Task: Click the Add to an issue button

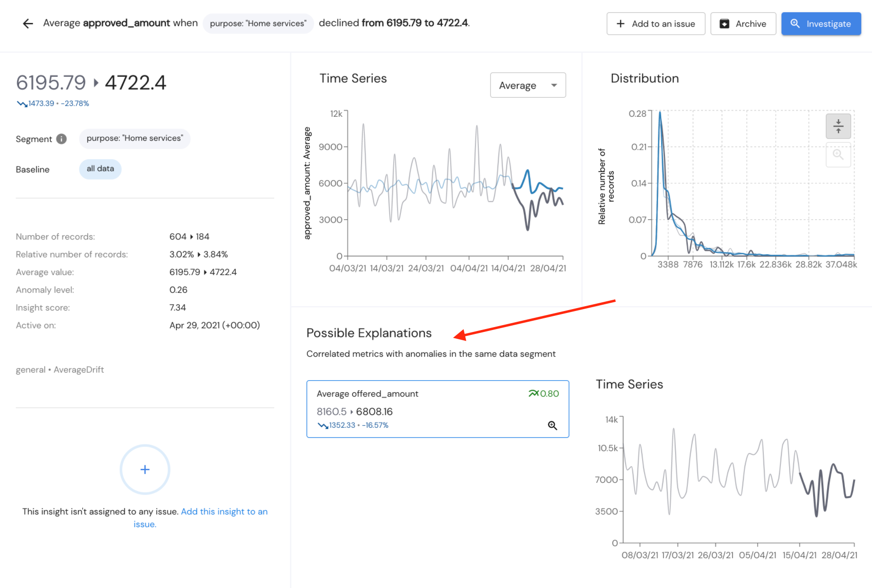Action: point(656,24)
